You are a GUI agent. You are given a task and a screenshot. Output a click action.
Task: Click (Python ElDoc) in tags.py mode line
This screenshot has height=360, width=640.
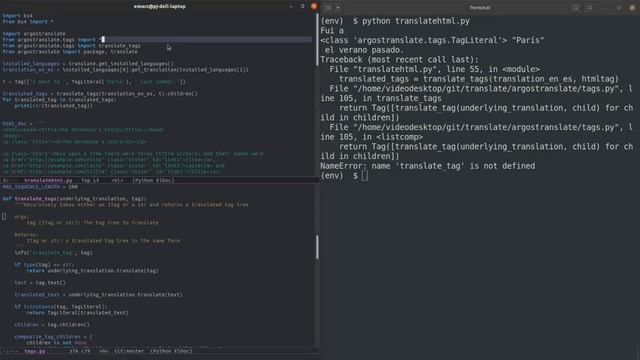[171, 351]
